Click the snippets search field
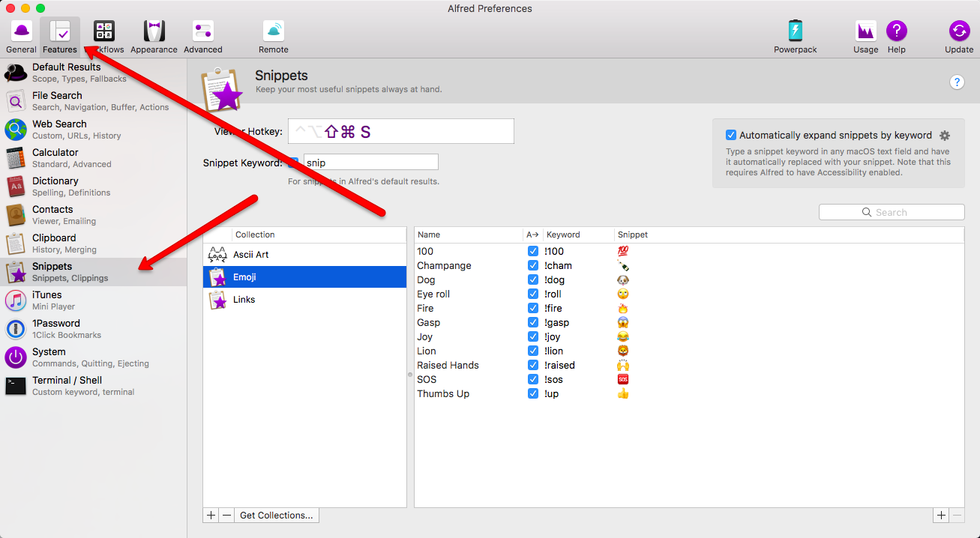Viewport: 980px width, 538px height. 891,211
